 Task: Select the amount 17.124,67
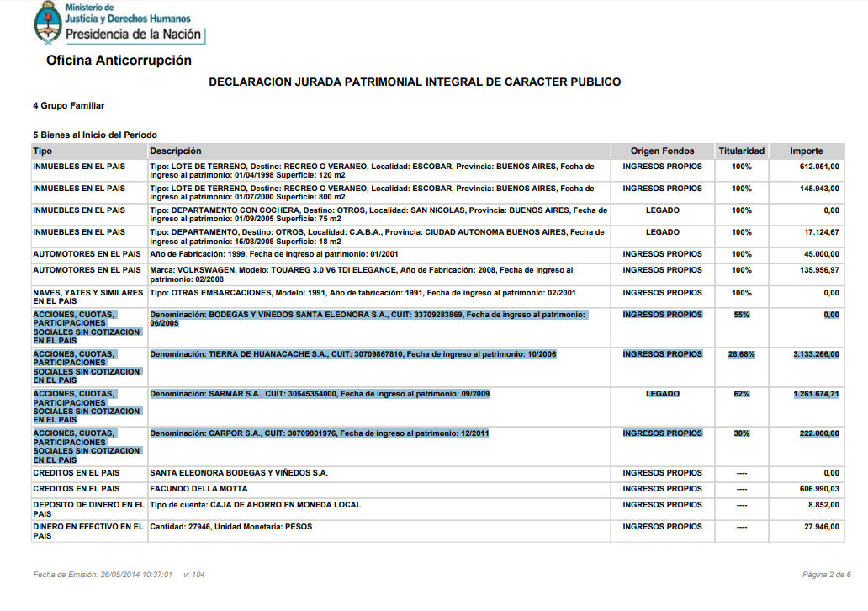tap(821, 232)
